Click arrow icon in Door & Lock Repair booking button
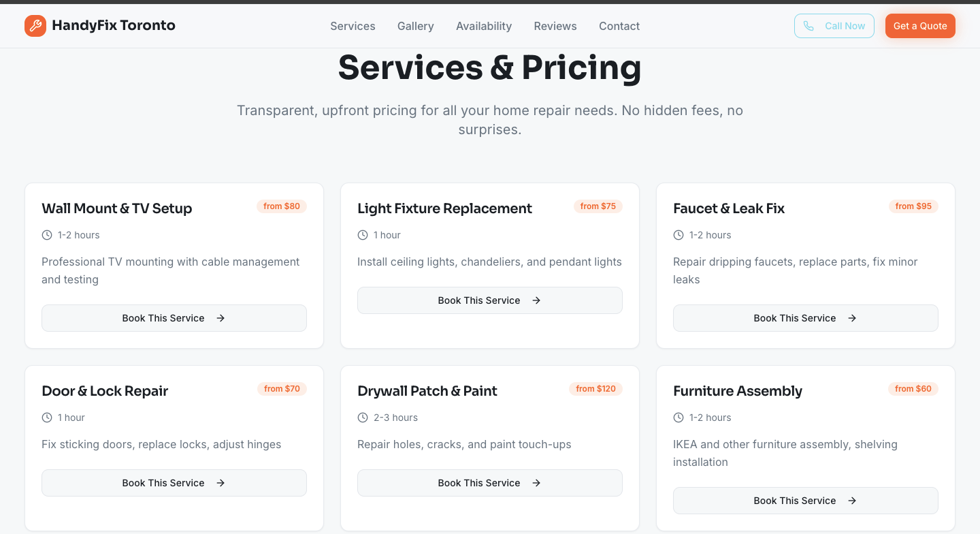Image resolution: width=980 pixels, height=534 pixels. 220,483
